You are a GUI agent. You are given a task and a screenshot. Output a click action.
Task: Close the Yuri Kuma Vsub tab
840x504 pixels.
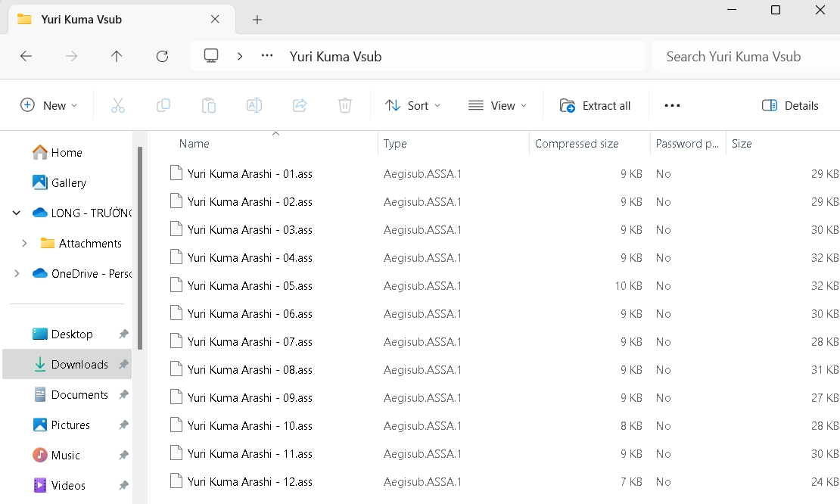coord(215,19)
